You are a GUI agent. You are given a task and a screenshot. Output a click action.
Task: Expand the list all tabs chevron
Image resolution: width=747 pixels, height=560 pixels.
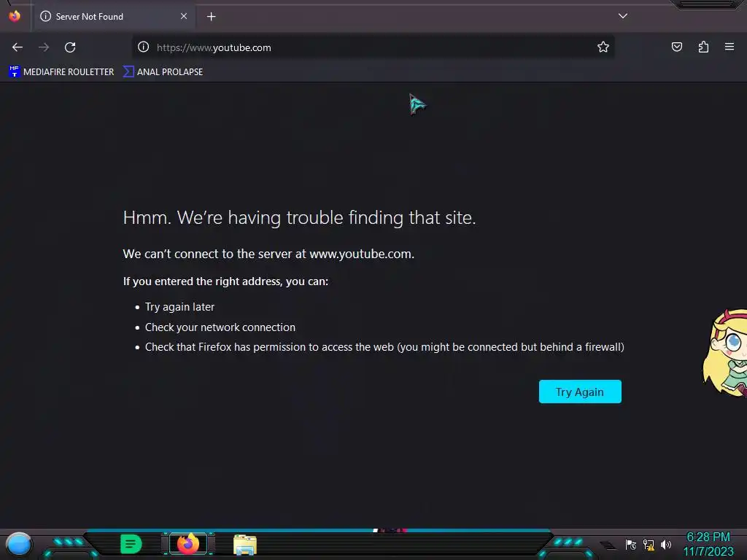coord(623,16)
